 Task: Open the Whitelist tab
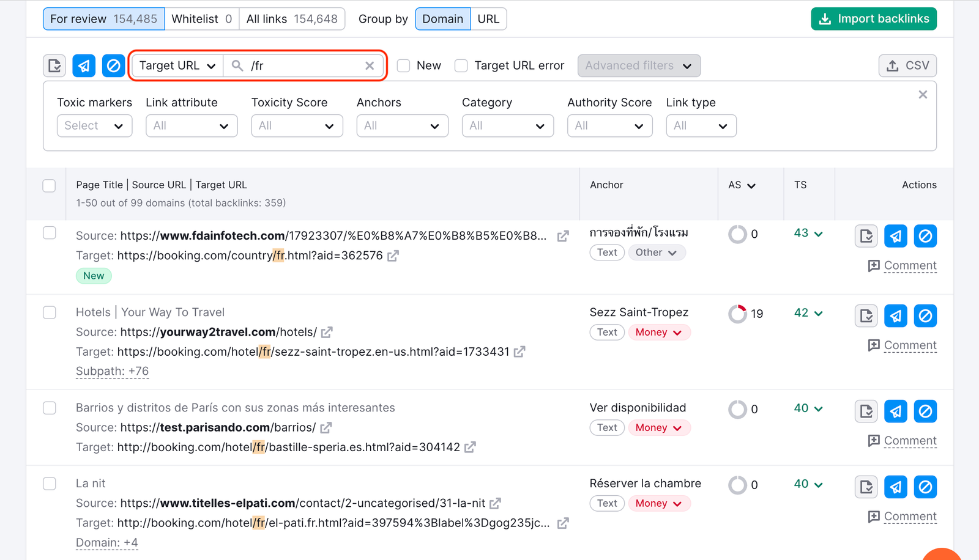(x=202, y=19)
